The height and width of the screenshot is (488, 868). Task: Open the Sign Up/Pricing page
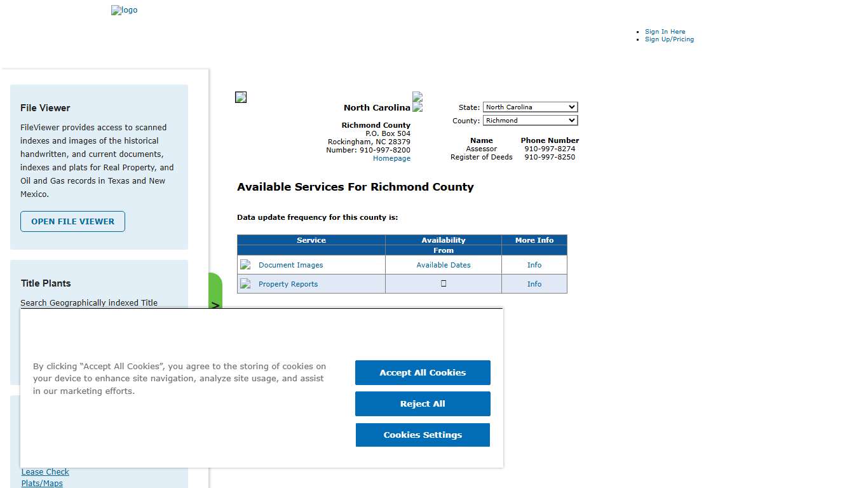click(669, 39)
